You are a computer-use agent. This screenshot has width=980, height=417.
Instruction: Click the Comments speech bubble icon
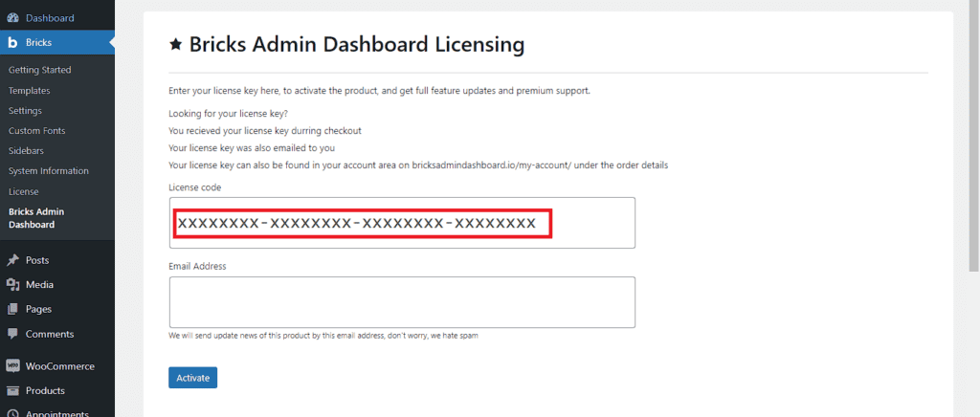click(12, 335)
